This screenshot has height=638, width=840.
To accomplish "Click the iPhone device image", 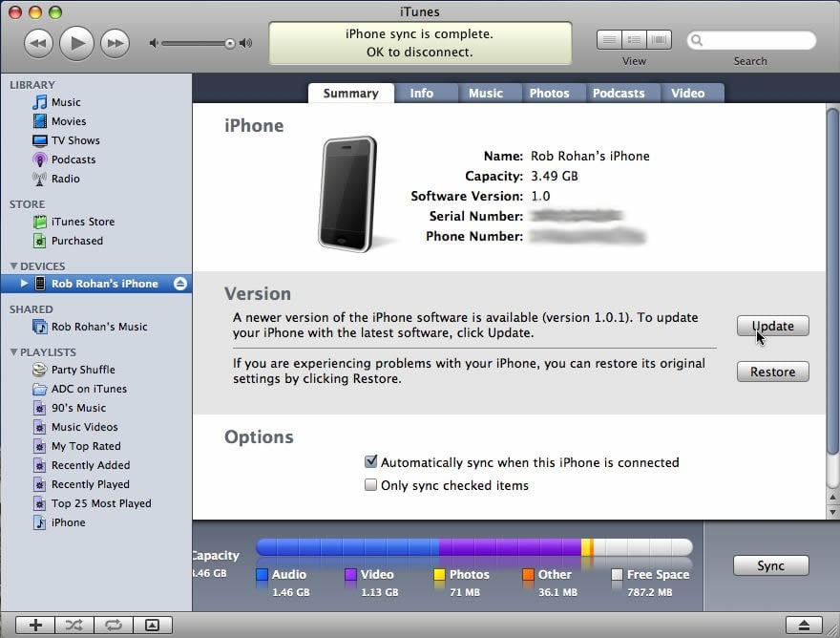I will click(x=348, y=194).
